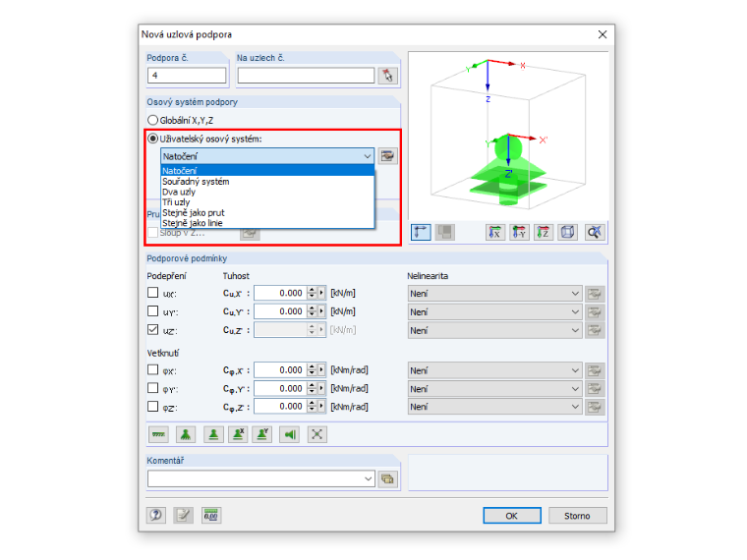Open the help question mark icon
This screenshot has width=747, height=560.
155,515
